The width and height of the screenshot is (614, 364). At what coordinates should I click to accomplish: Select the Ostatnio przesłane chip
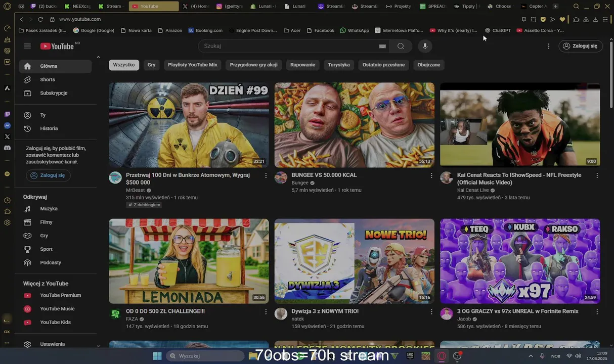click(383, 65)
